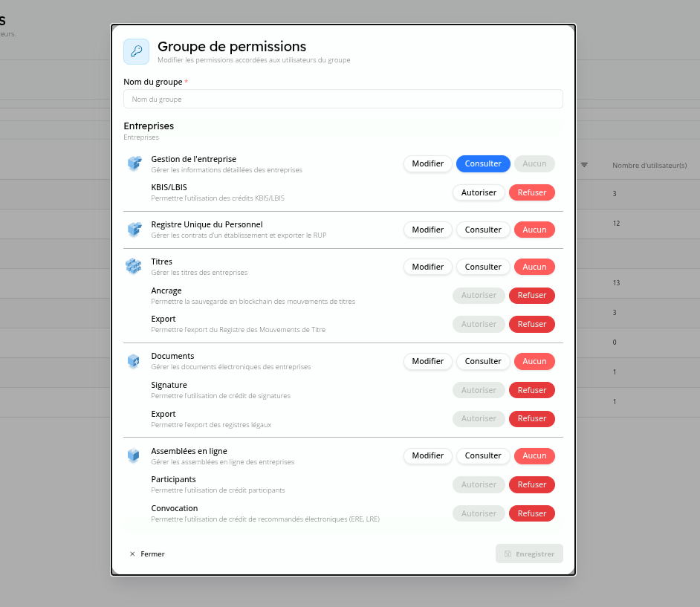
Task: Choose Aucun for Titres permission
Action: [x=534, y=267]
